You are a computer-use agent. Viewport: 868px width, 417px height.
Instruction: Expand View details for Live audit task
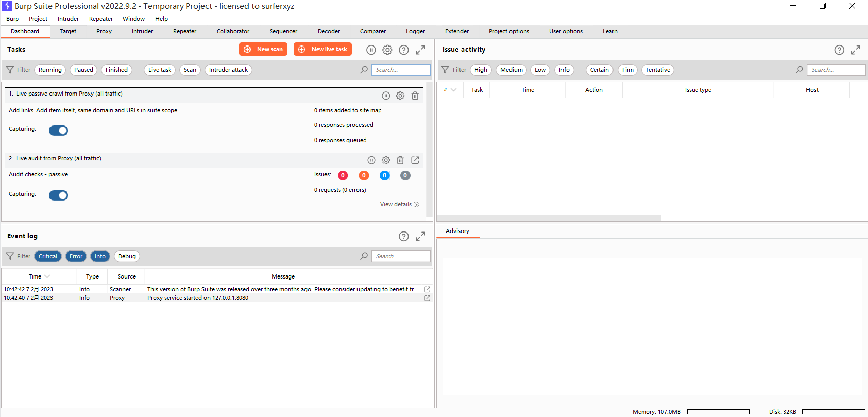click(399, 204)
